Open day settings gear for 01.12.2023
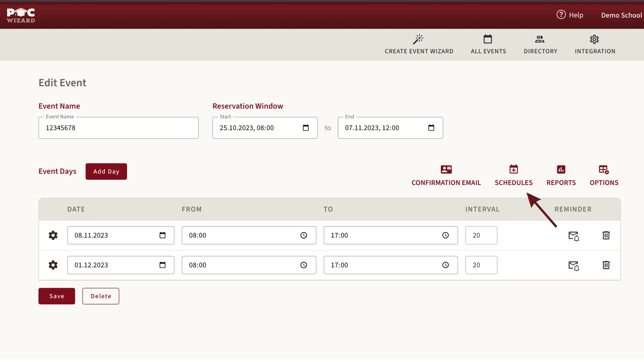 coord(53,265)
